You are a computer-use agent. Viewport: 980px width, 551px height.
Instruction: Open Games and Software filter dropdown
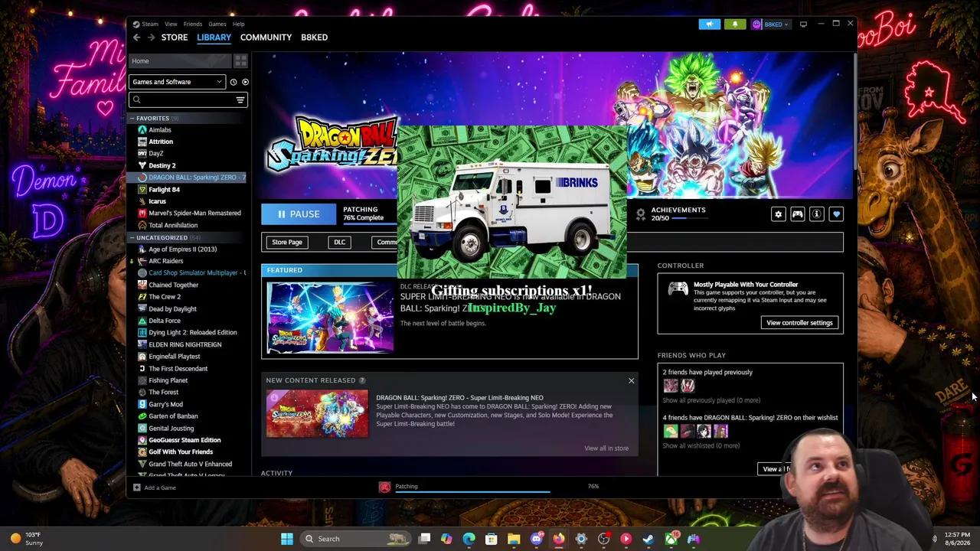point(177,82)
